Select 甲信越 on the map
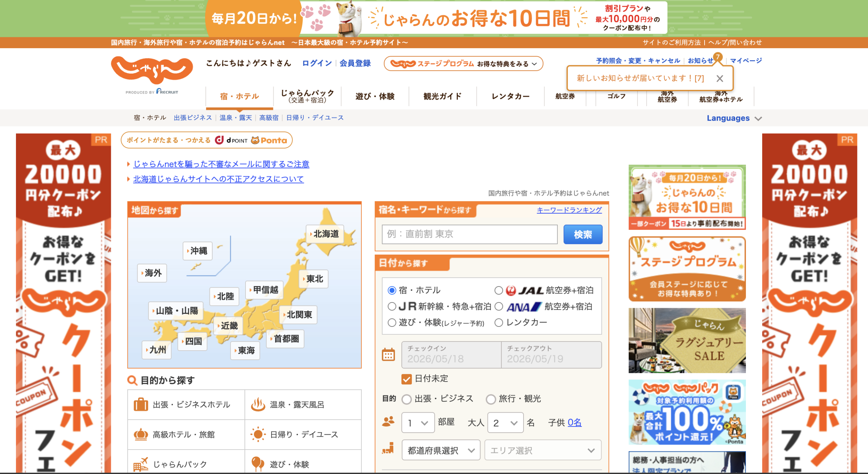The image size is (868, 474). [264, 290]
